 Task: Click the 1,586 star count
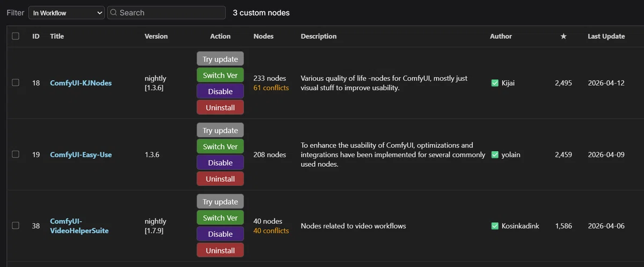point(563,226)
